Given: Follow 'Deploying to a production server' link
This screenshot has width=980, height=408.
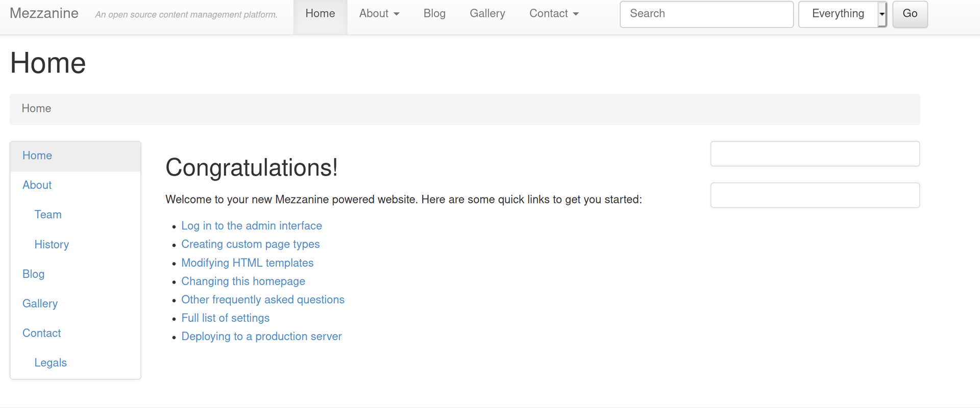Looking at the screenshot, I should [262, 336].
